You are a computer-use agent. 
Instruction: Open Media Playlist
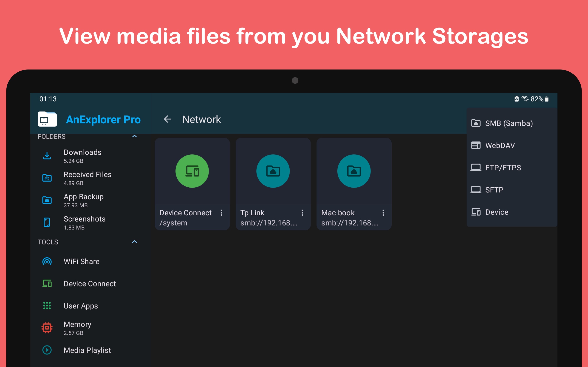tap(87, 350)
